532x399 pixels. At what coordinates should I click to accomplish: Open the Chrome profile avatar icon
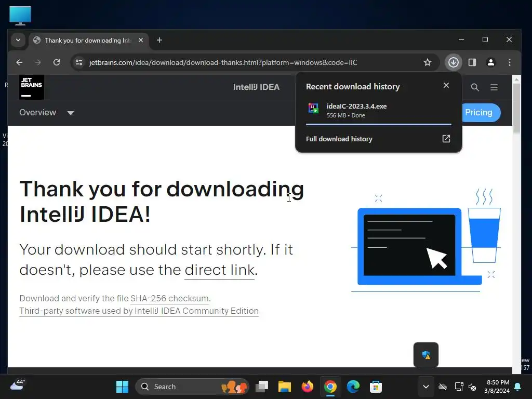pyautogui.click(x=491, y=62)
